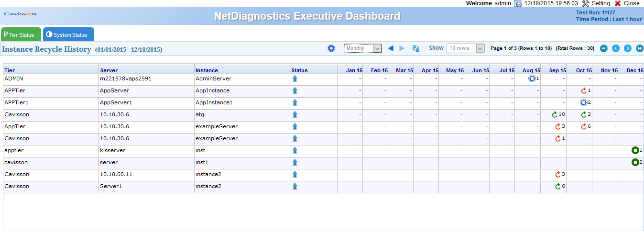Select the Server1 server cell
Screen dimensions: 644x235
tap(146, 187)
